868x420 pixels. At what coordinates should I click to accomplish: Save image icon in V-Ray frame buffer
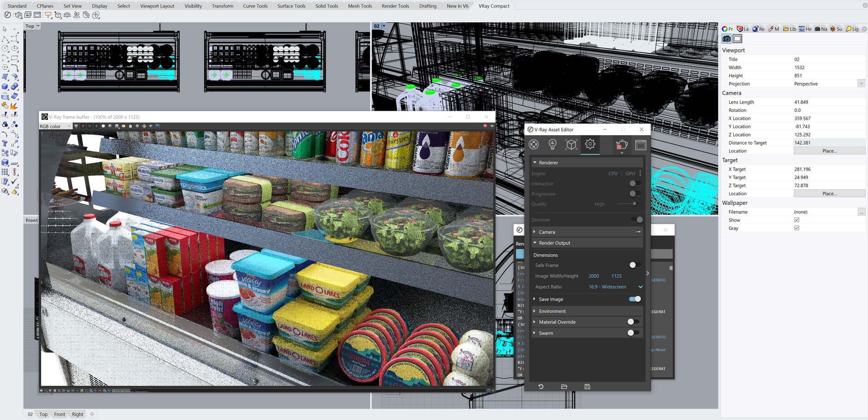(x=117, y=126)
